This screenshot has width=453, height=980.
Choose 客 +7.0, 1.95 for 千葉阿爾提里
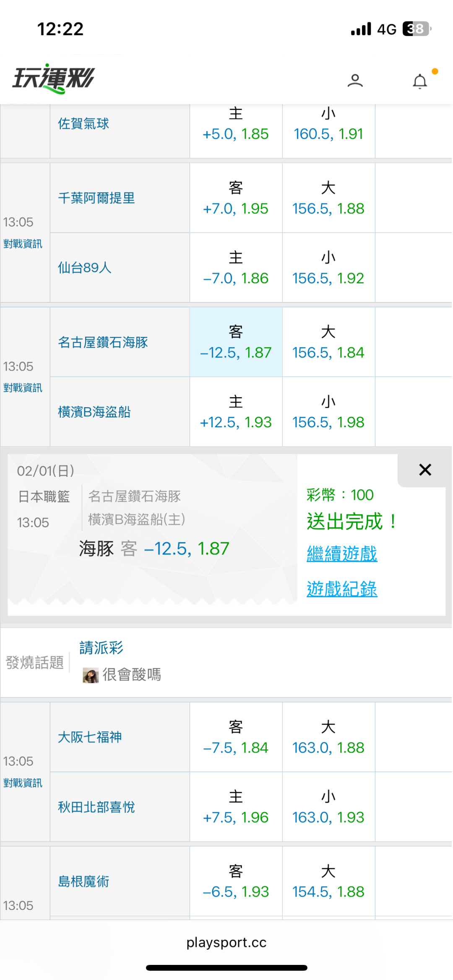(x=236, y=198)
